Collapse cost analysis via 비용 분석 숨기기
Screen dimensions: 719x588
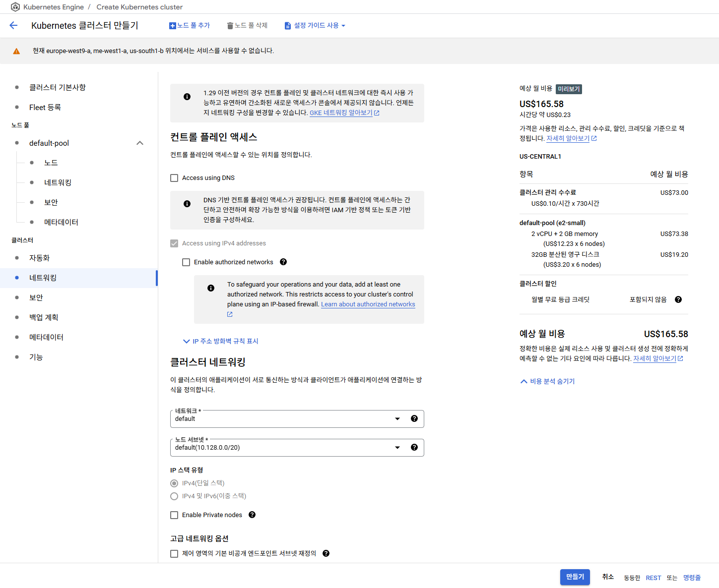pyautogui.click(x=547, y=381)
